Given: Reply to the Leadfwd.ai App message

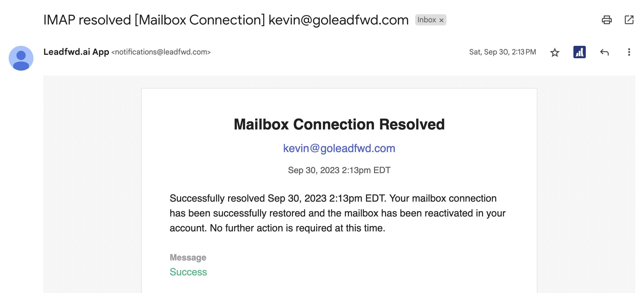Looking at the screenshot, I should (604, 52).
